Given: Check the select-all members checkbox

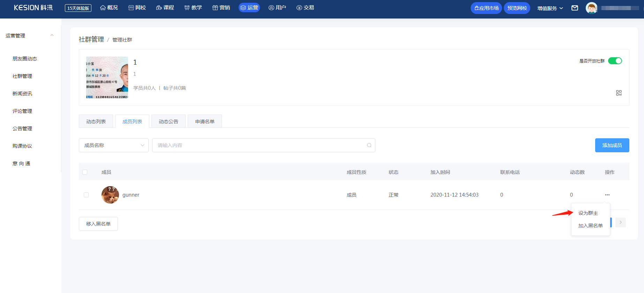Looking at the screenshot, I should pyautogui.click(x=85, y=172).
